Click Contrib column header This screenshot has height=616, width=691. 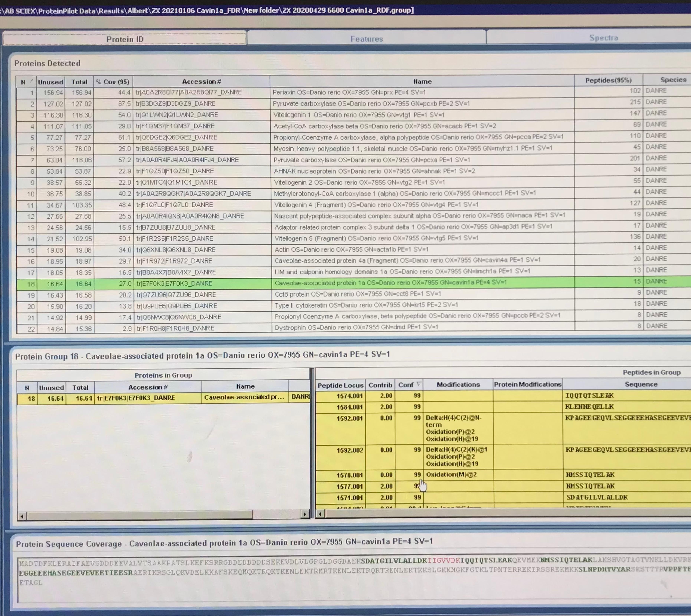tap(380, 385)
